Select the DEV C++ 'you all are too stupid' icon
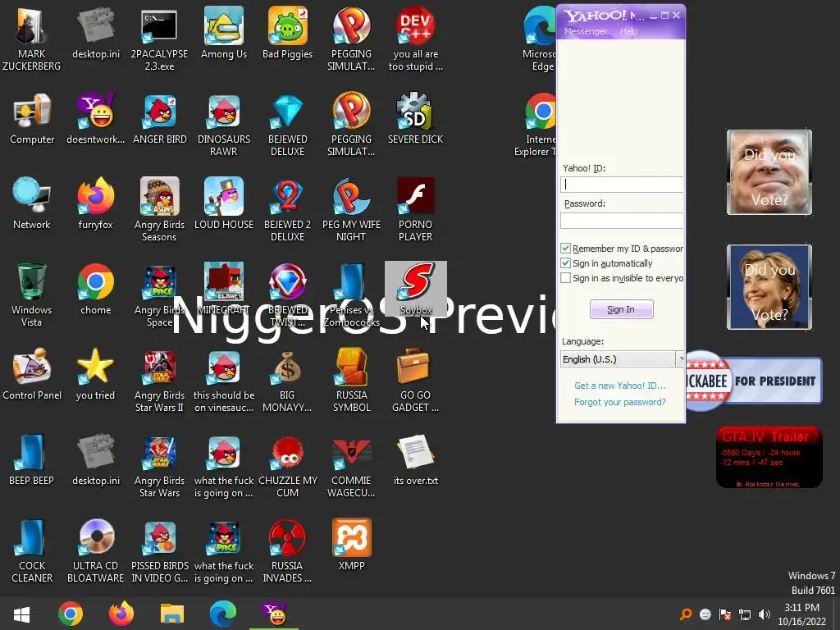 (416, 39)
